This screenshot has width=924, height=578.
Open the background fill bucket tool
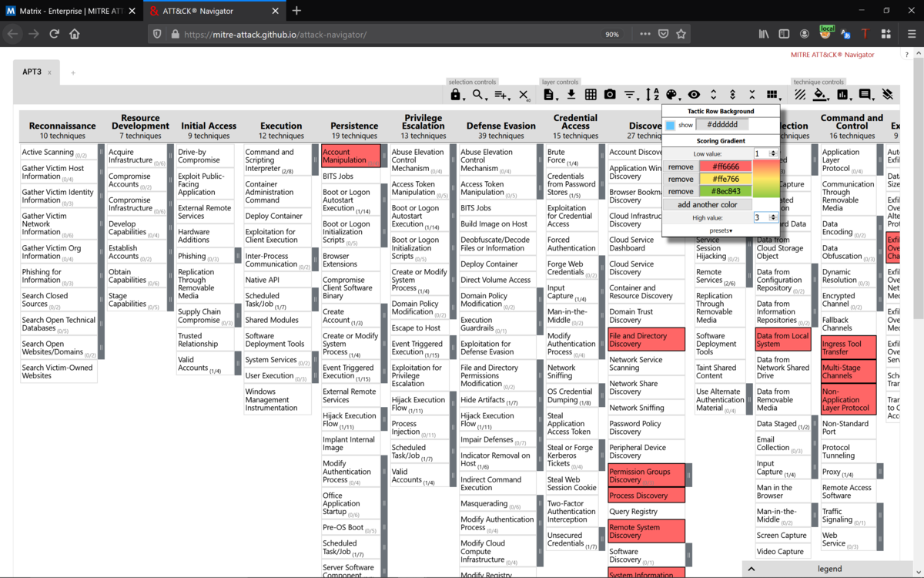[x=821, y=95]
